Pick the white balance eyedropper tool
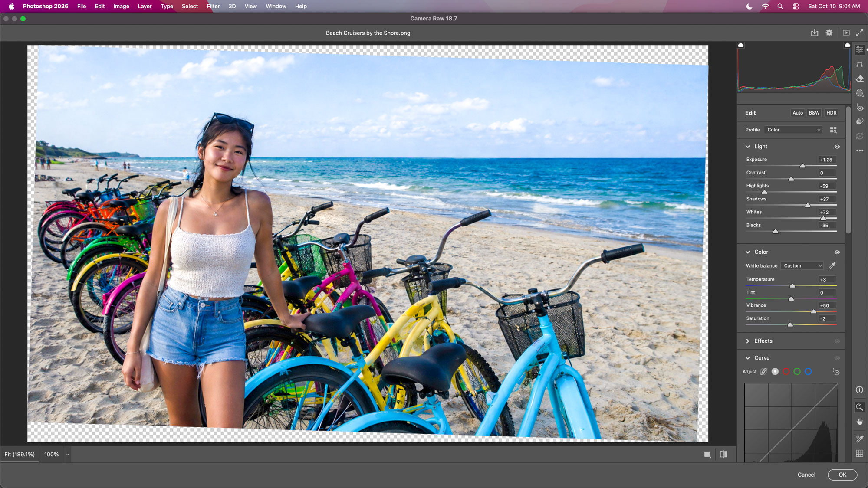Viewport: 868px width, 488px height. pos(832,265)
